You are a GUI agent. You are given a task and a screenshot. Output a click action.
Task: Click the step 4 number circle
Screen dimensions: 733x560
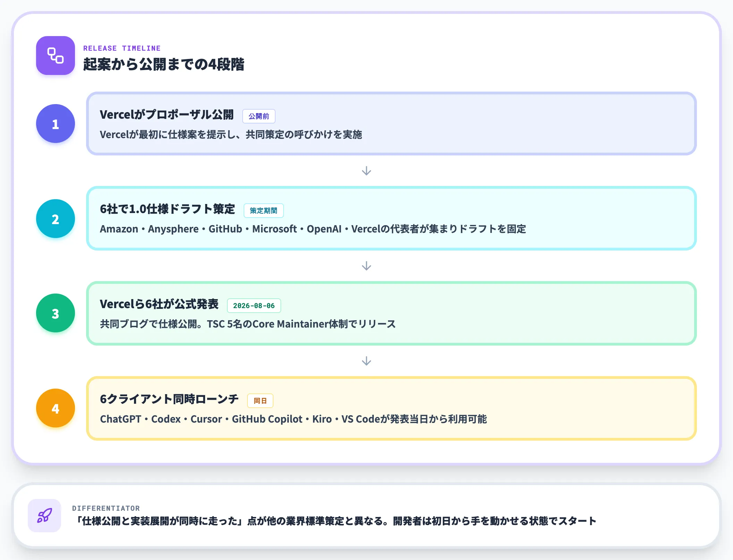click(x=56, y=408)
